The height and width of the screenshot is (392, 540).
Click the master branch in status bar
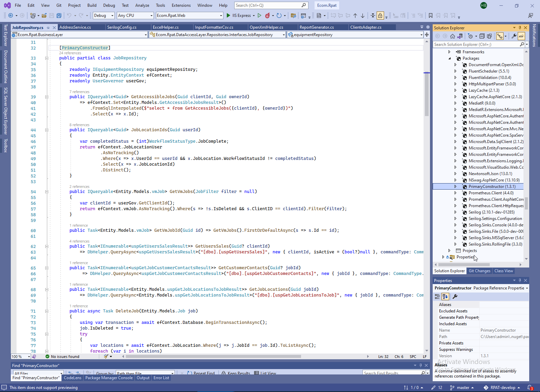pyautogui.click(x=463, y=388)
